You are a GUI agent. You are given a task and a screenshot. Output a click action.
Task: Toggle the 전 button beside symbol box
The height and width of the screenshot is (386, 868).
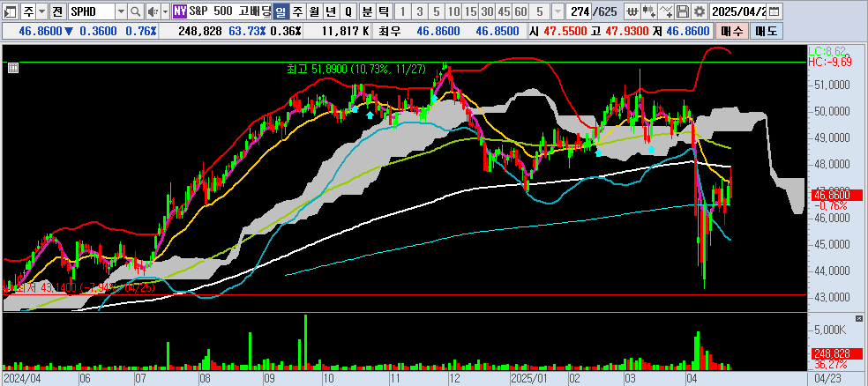coord(58,11)
